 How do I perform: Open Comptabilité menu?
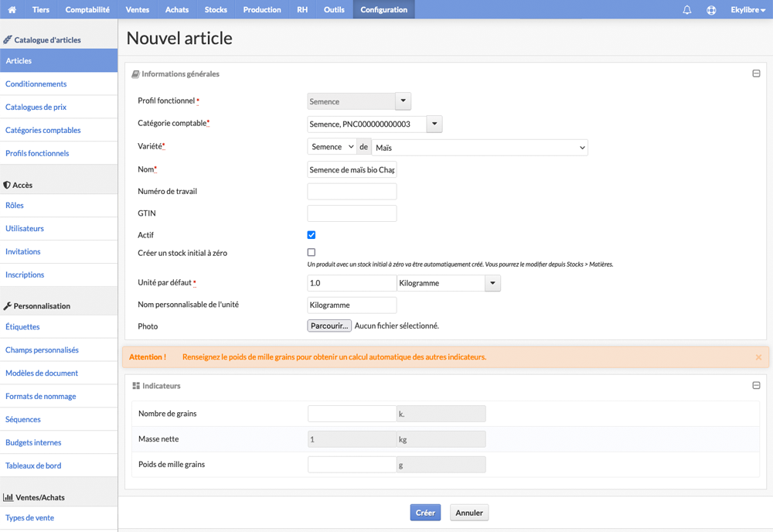pyautogui.click(x=87, y=9)
